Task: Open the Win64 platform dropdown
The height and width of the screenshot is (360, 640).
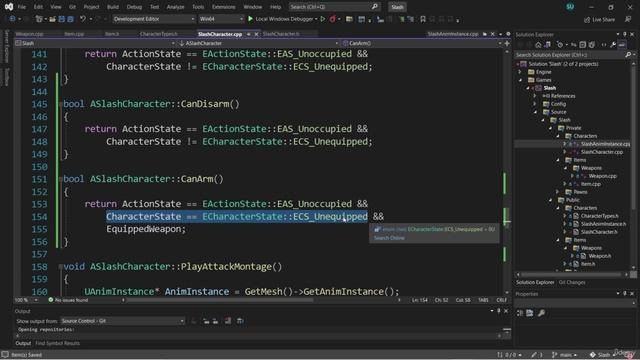Action: click(221, 19)
